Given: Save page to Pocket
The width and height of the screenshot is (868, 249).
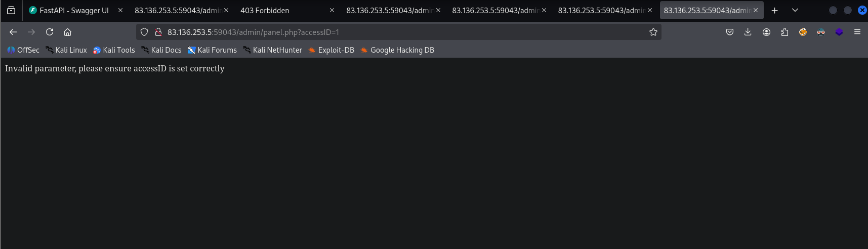Looking at the screenshot, I should point(729,32).
